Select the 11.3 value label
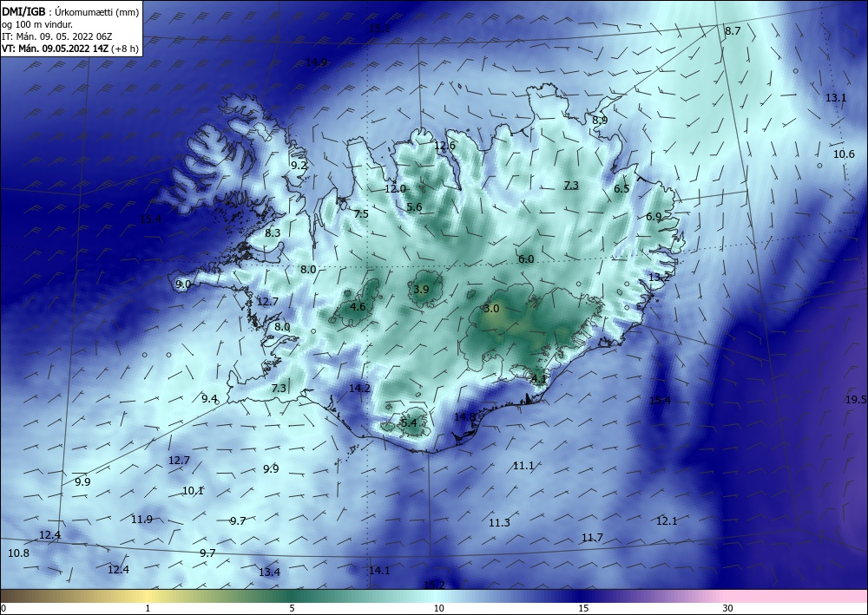868x615 pixels. click(x=499, y=523)
